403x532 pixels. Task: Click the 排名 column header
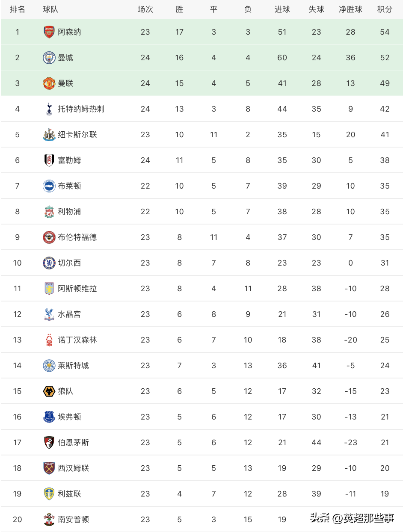[18, 9]
